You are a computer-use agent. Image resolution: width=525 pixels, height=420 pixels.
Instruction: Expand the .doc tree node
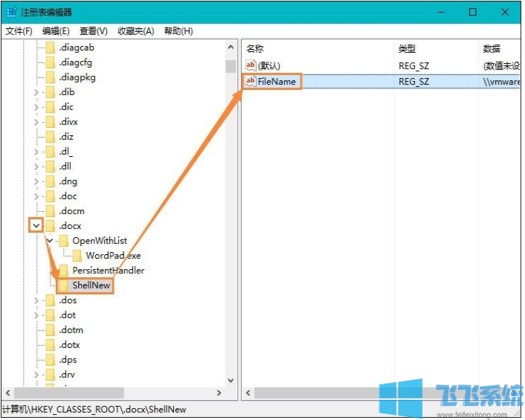pos(36,196)
